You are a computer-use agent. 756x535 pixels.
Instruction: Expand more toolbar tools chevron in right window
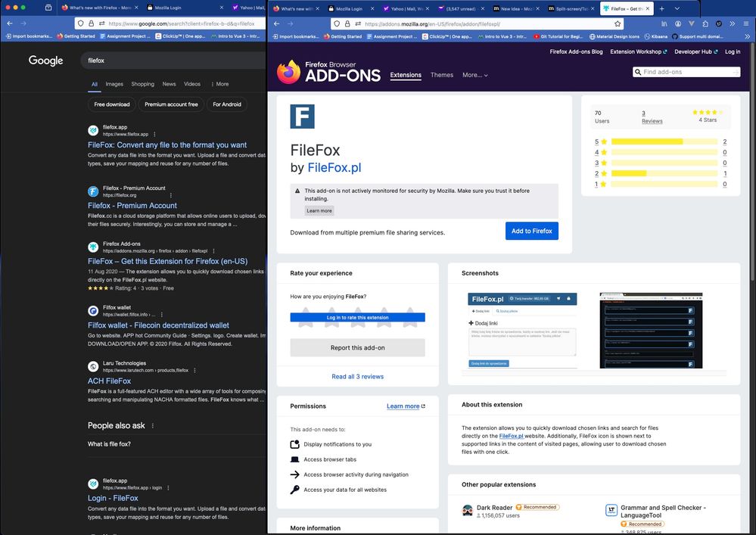[x=732, y=23]
